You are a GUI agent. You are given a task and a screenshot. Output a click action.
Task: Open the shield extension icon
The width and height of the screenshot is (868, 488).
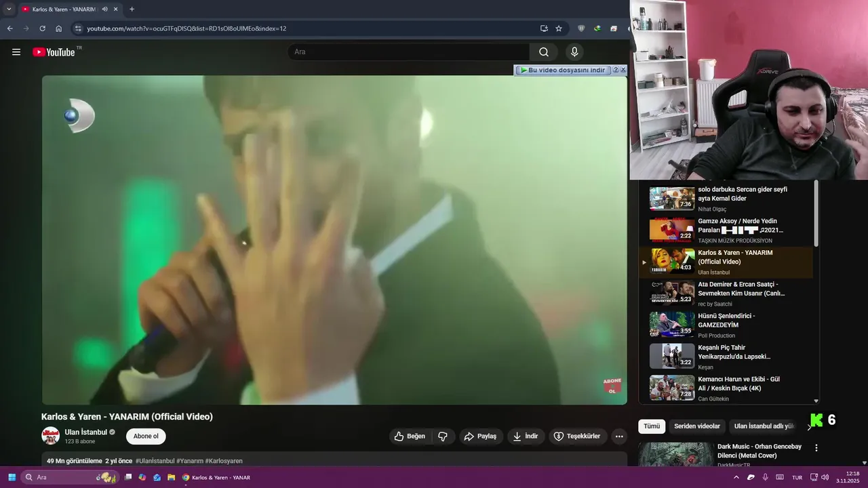(581, 28)
